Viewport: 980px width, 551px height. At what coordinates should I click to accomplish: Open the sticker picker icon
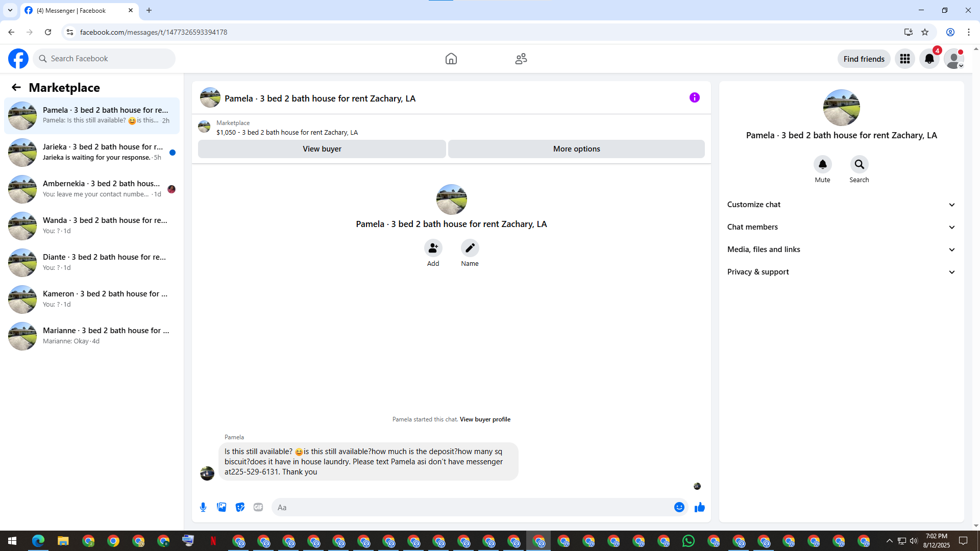click(240, 507)
